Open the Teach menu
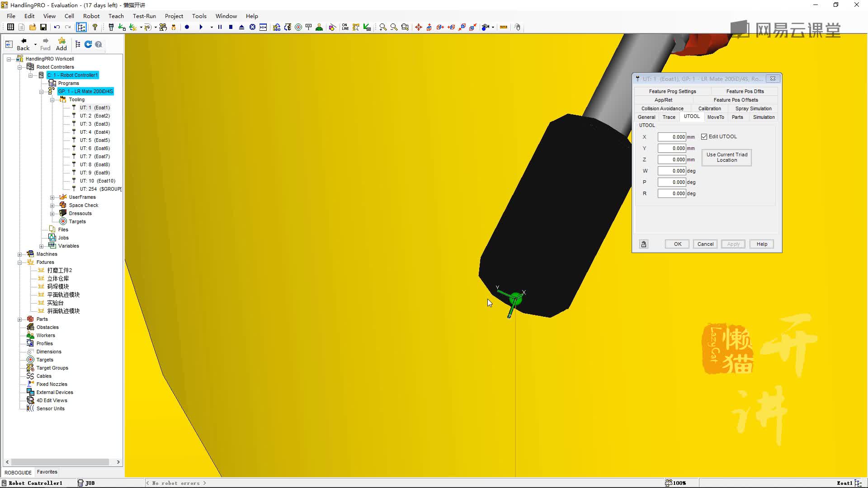This screenshot has width=868, height=488. coord(116,16)
